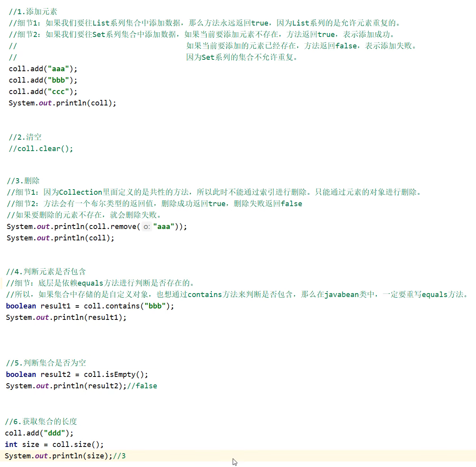Click the //6.获取集合的长度 comment
Viewport: 476px width, 467px height.
(x=41, y=421)
